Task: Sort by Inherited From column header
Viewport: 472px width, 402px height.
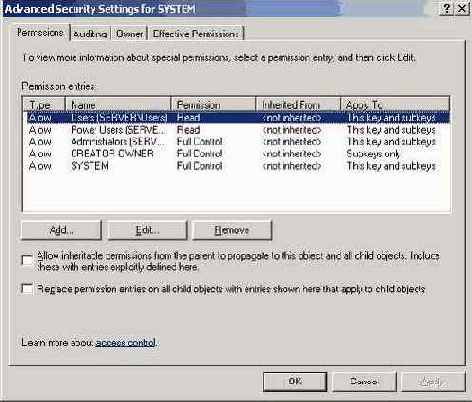Action: coord(298,104)
